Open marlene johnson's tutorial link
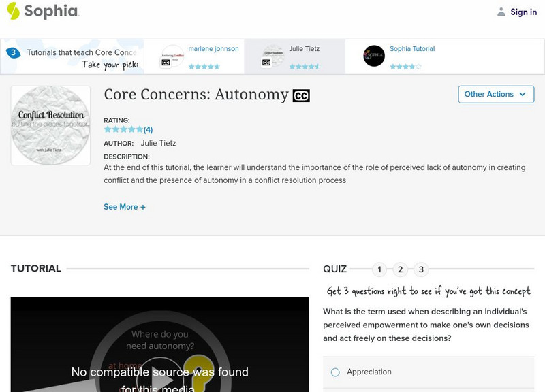 (x=213, y=49)
